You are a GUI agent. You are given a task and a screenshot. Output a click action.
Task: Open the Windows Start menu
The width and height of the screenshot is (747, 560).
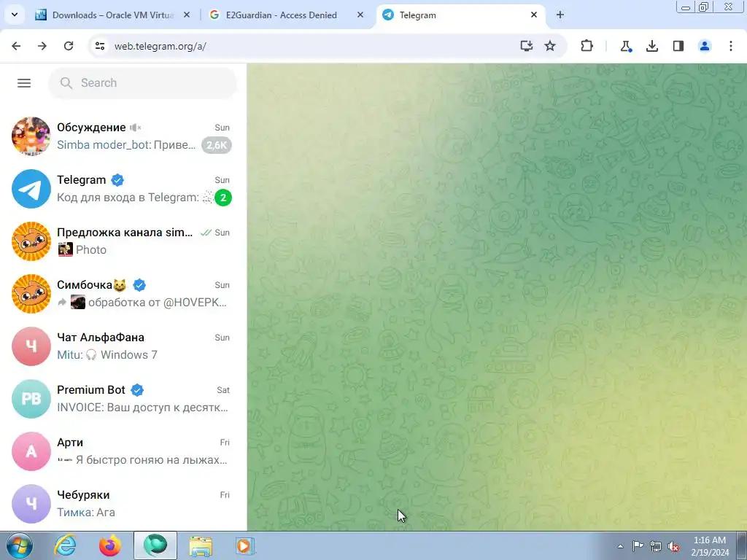pyautogui.click(x=19, y=545)
